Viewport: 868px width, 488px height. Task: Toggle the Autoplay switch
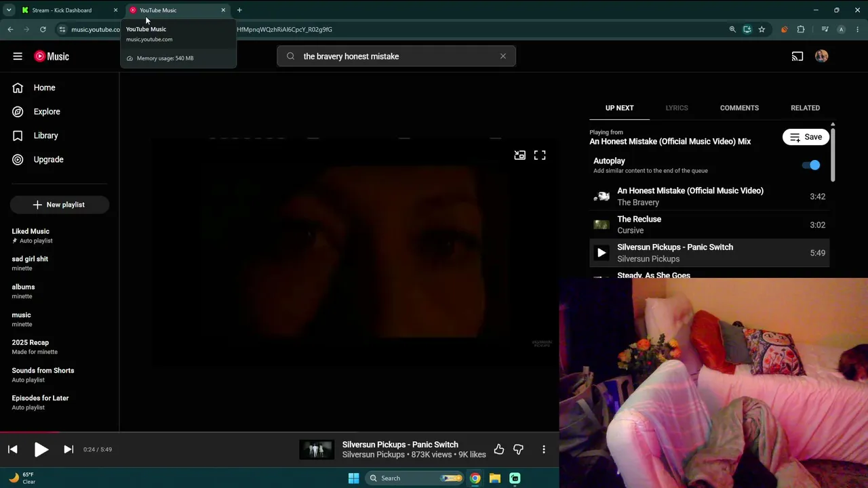[x=811, y=165]
